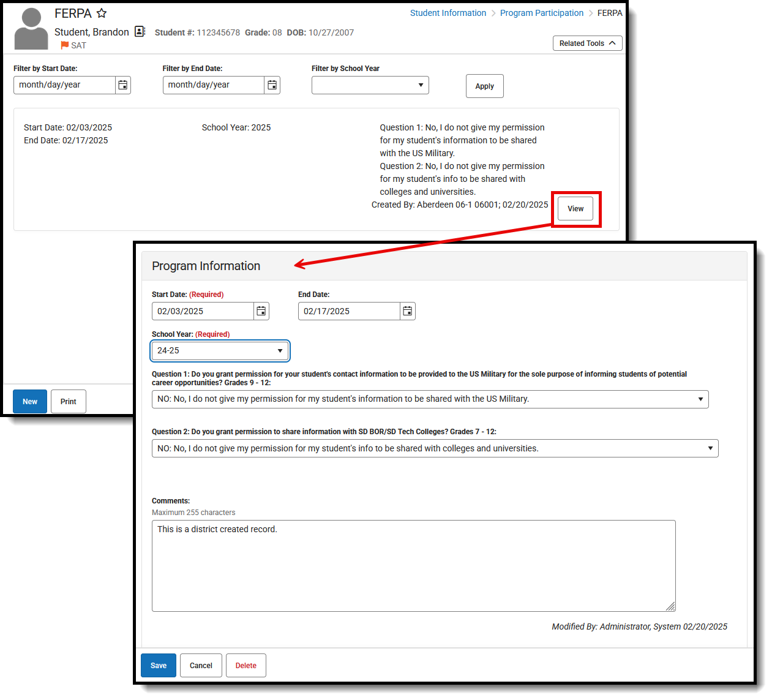Image resolution: width=772 pixels, height=700 pixels.
Task: Click the star icon next to FERPA
Action: (101, 13)
